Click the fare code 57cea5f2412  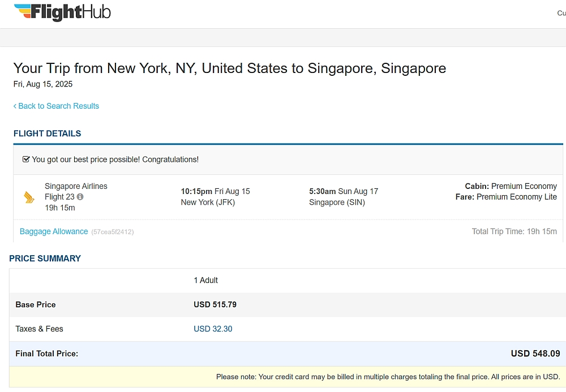(x=113, y=232)
